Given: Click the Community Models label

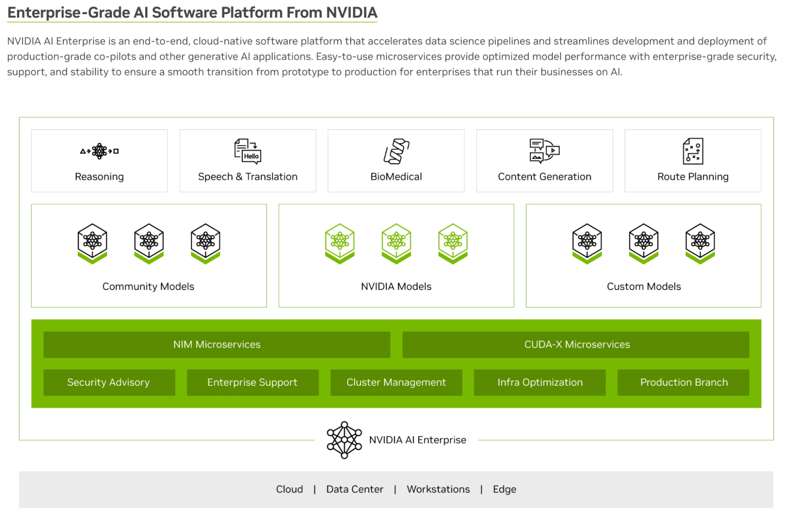Looking at the screenshot, I should pos(148,286).
